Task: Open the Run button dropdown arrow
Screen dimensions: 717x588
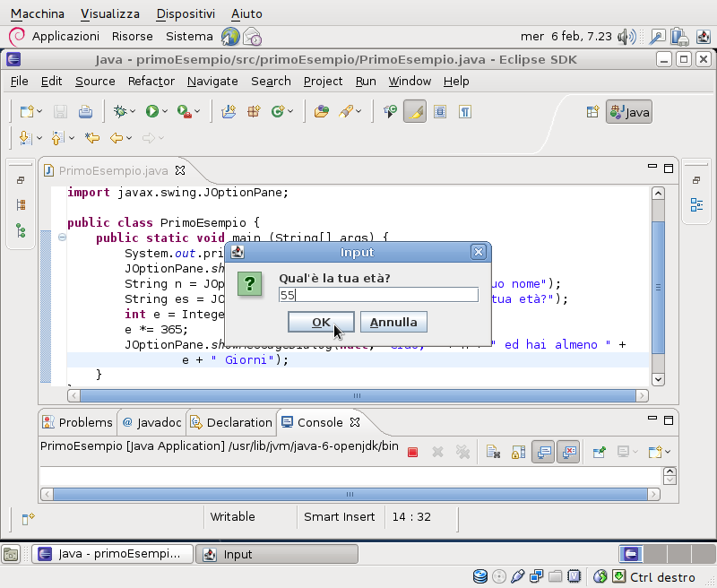Action: (165, 111)
